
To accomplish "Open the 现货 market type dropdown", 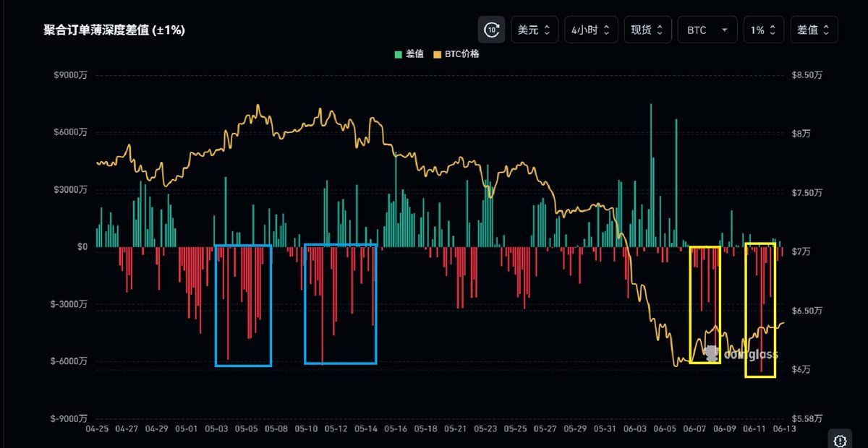I will coord(647,30).
